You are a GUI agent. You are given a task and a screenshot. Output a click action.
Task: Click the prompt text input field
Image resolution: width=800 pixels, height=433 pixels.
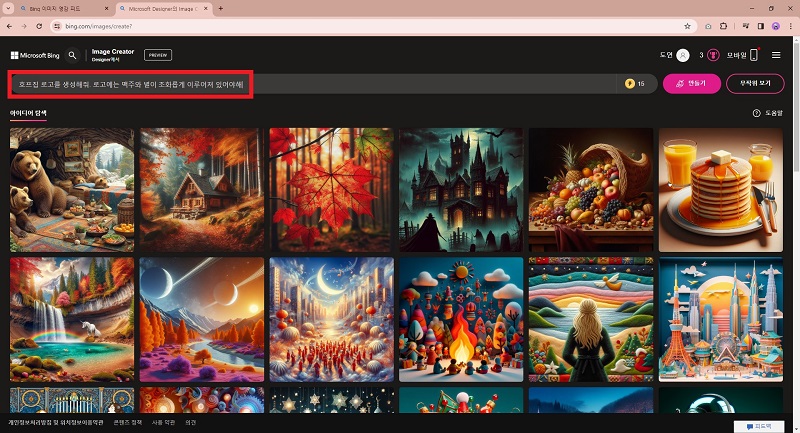[312, 84]
